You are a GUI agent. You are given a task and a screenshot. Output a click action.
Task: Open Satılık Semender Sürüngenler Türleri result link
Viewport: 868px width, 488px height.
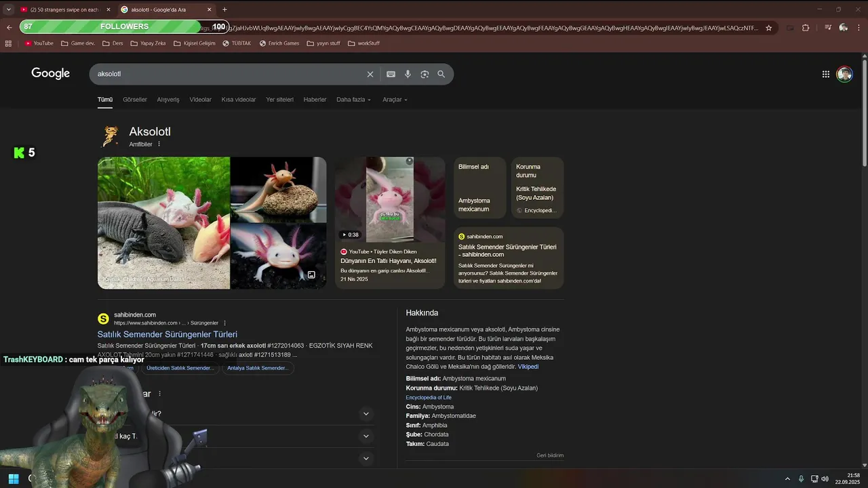167,334
